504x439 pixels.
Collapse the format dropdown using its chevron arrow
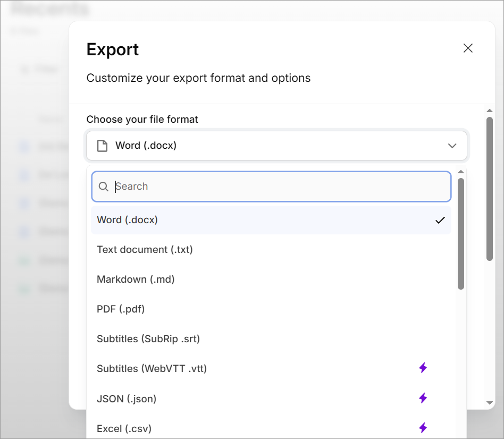(452, 146)
